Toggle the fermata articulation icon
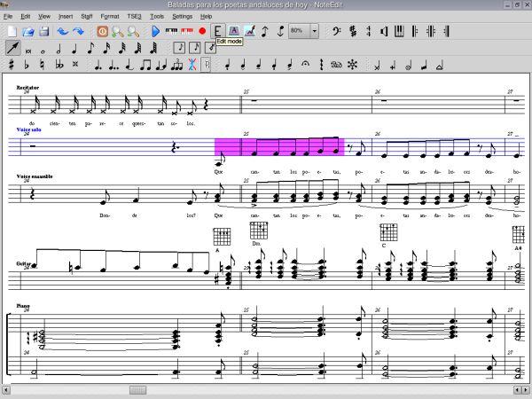The image size is (532, 399). 305,64
